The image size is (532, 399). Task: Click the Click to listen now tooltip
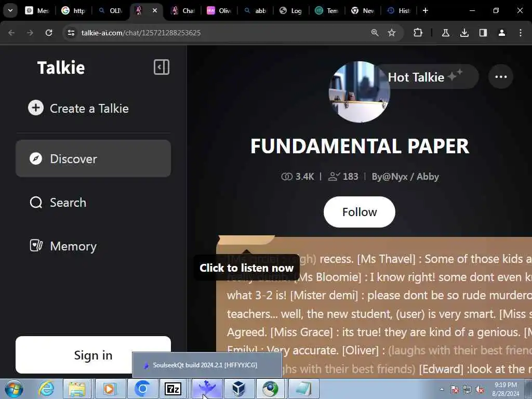click(247, 268)
